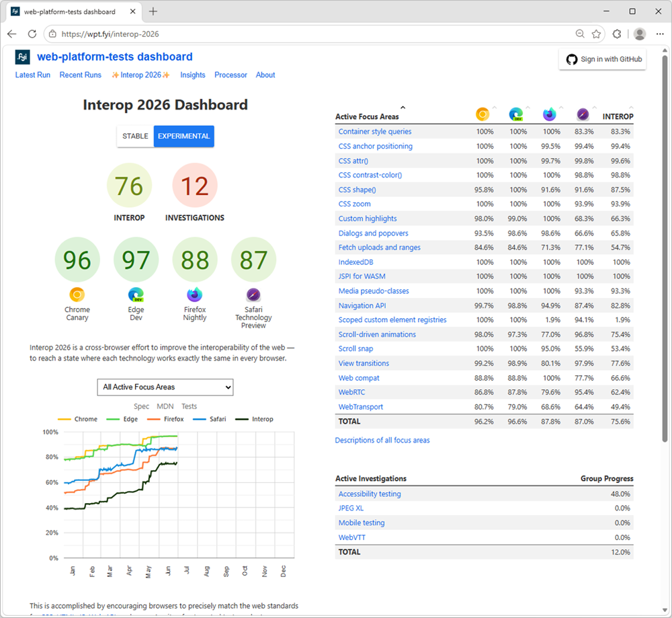Click the Firefox Nightly icon in table header
The height and width of the screenshot is (618, 672).
point(550,114)
